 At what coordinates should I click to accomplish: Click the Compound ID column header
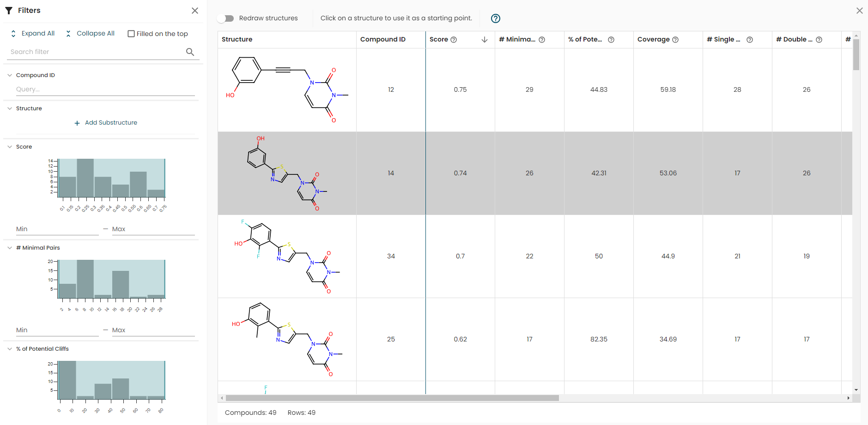coord(391,40)
